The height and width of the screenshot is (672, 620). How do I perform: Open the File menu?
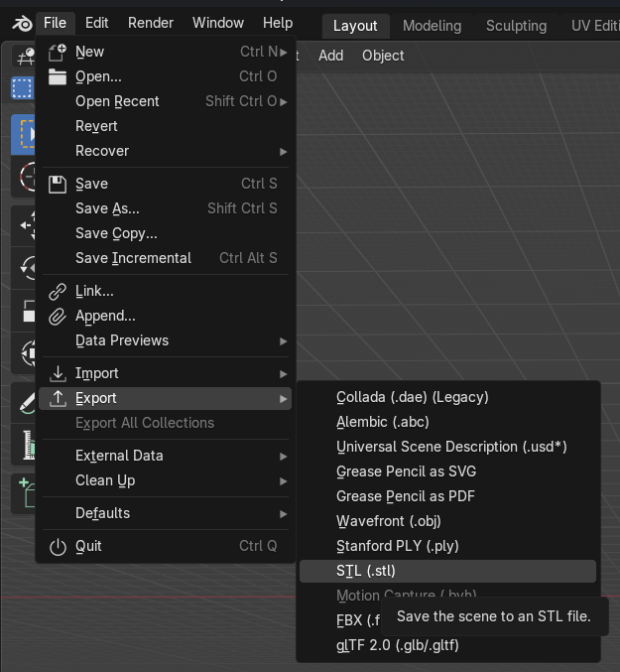55,23
